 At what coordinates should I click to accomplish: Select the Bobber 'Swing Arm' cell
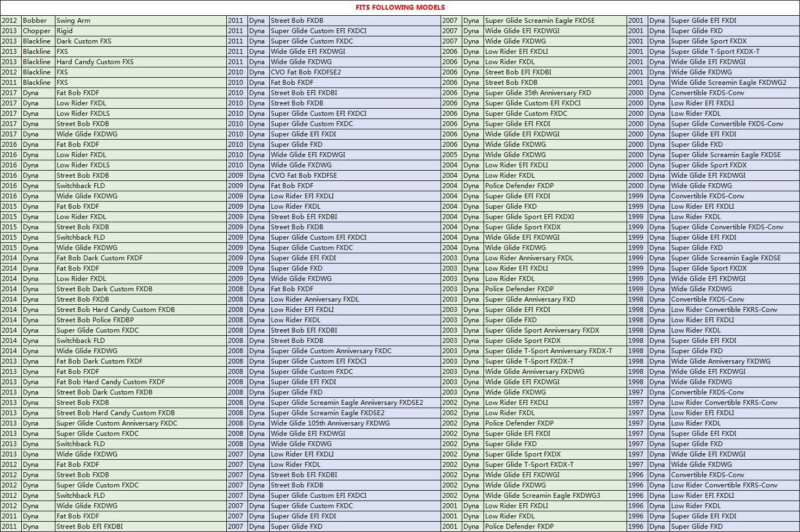(73, 21)
